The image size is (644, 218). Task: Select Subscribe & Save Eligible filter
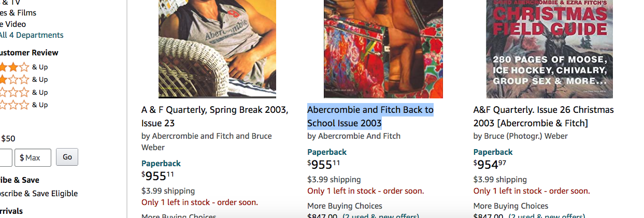coord(39,194)
